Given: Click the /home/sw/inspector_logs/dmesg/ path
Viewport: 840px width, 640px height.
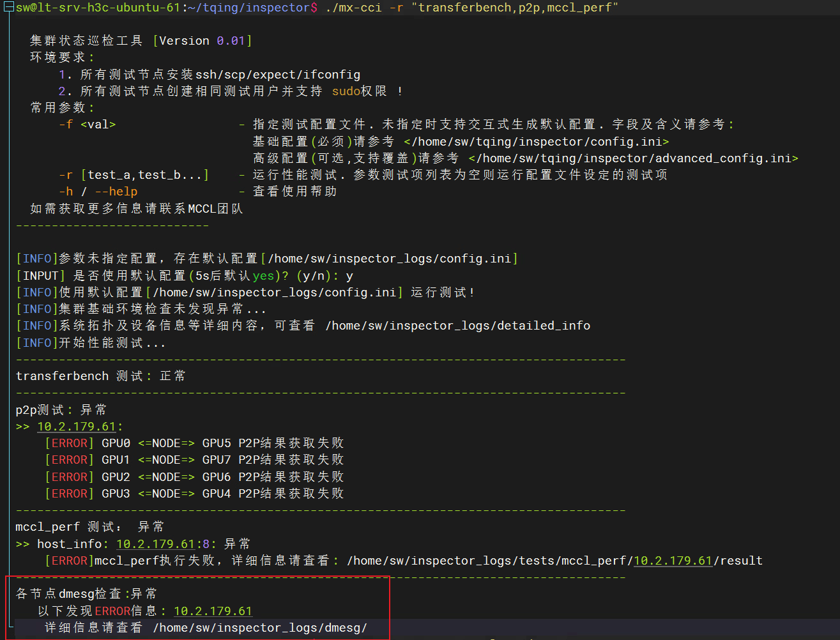Looking at the screenshot, I should (x=260, y=628).
